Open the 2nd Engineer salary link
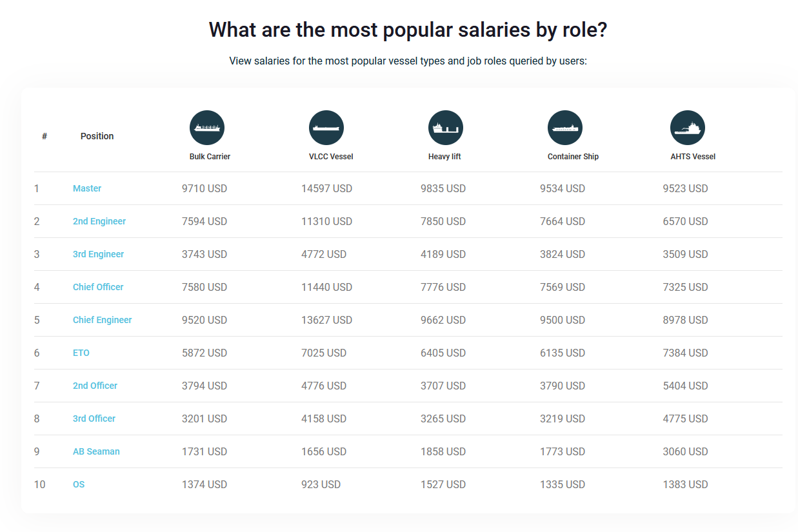This screenshot has height=532, width=798. 99,221
